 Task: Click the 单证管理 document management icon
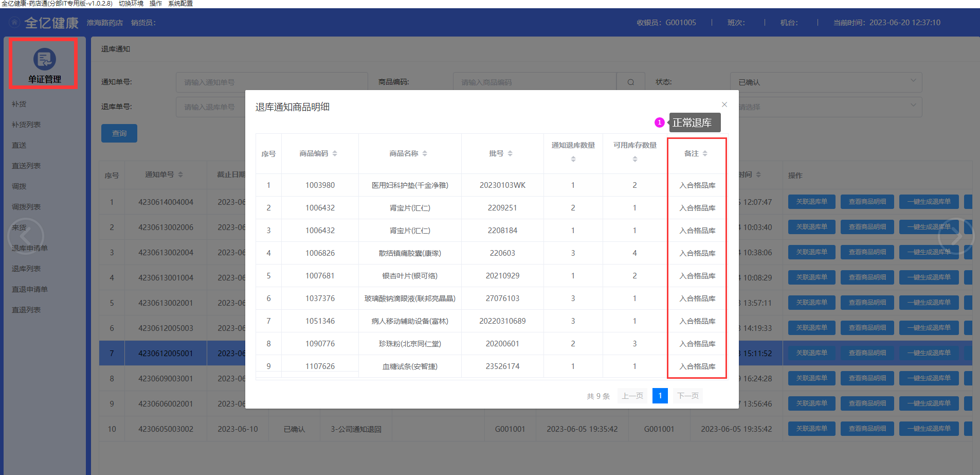click(45, 59)
